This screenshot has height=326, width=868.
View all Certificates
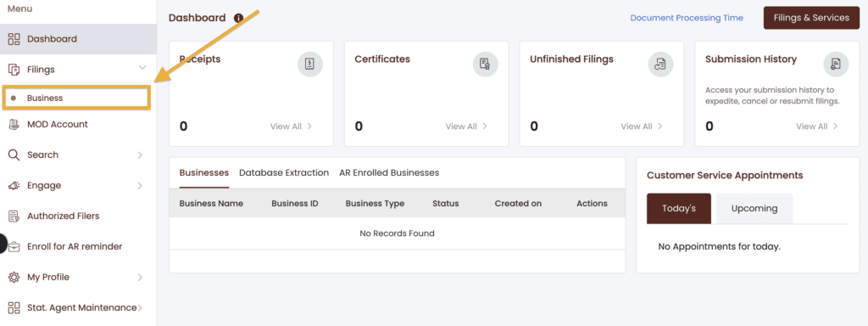pyautogui.click(x=467, y=126)
